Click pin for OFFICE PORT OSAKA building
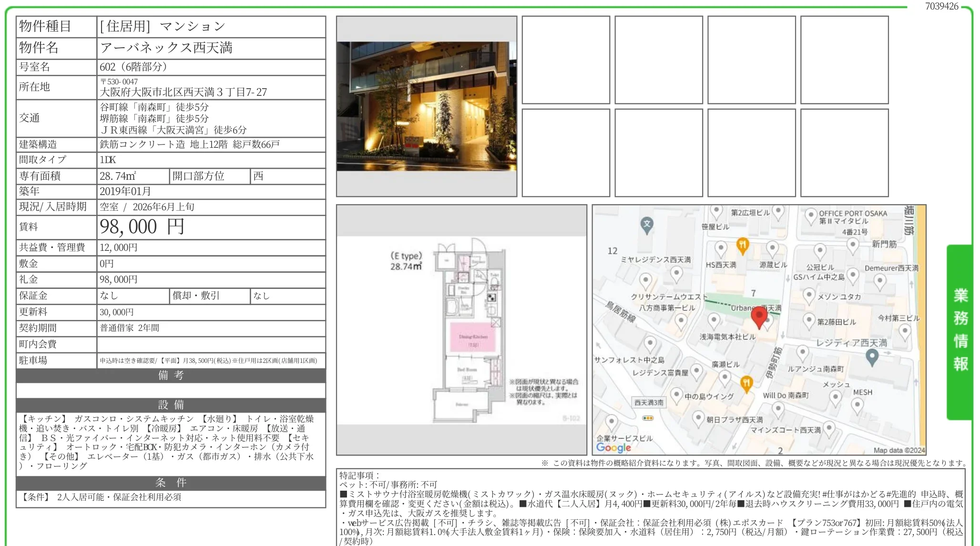 pos(811,216)
